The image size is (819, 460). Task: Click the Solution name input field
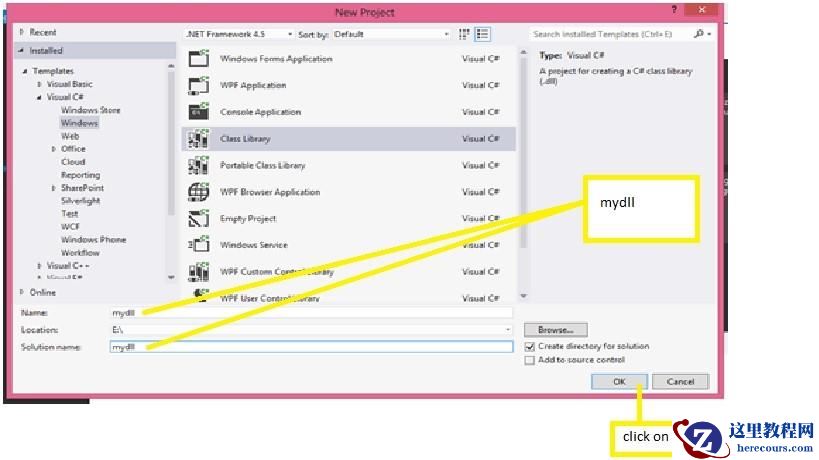pyautogui.click(x=311, y=347)
